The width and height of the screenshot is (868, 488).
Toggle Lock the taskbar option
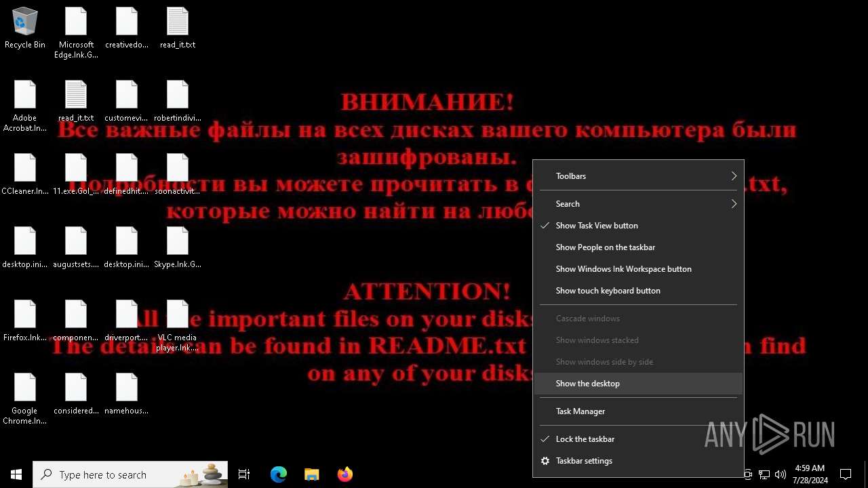[638, 439]
